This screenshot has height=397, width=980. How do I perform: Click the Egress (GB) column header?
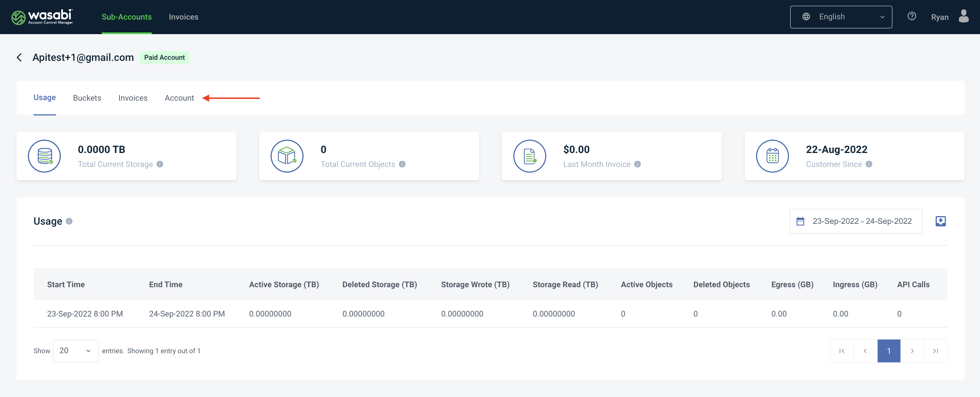pos(792,284)
